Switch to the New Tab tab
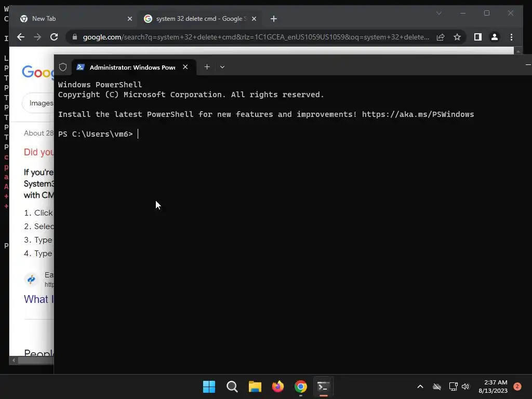 pyautogui.click(x=73, y=19)
